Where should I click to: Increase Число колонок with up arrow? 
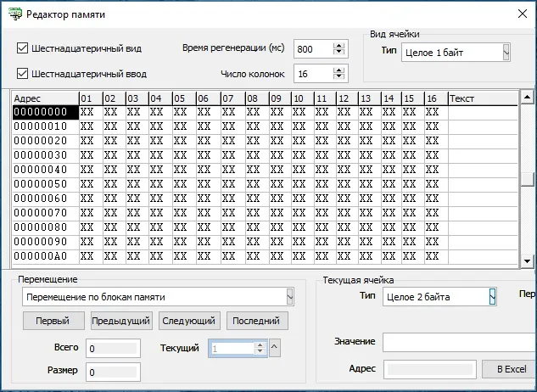[338, 70]
